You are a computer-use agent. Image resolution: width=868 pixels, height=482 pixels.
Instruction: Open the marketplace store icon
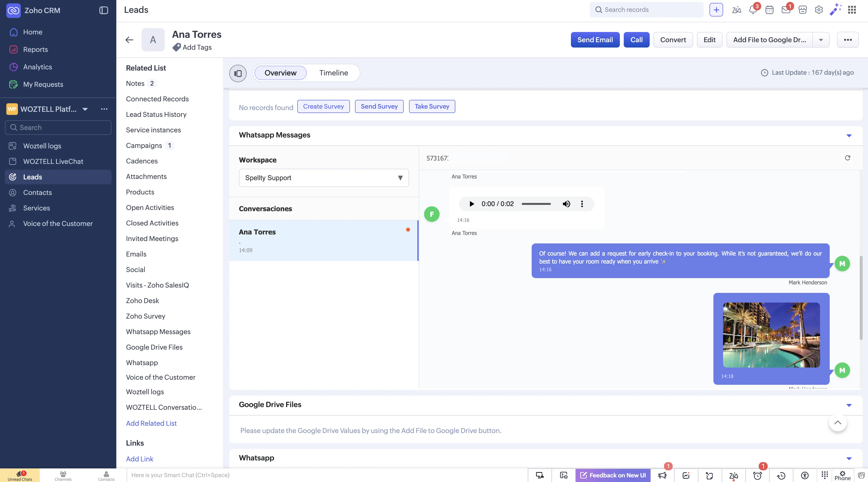point(803,10)
